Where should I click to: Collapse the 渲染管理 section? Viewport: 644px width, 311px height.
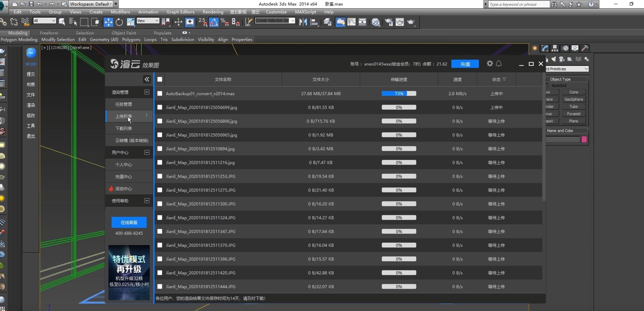[147, 92]
